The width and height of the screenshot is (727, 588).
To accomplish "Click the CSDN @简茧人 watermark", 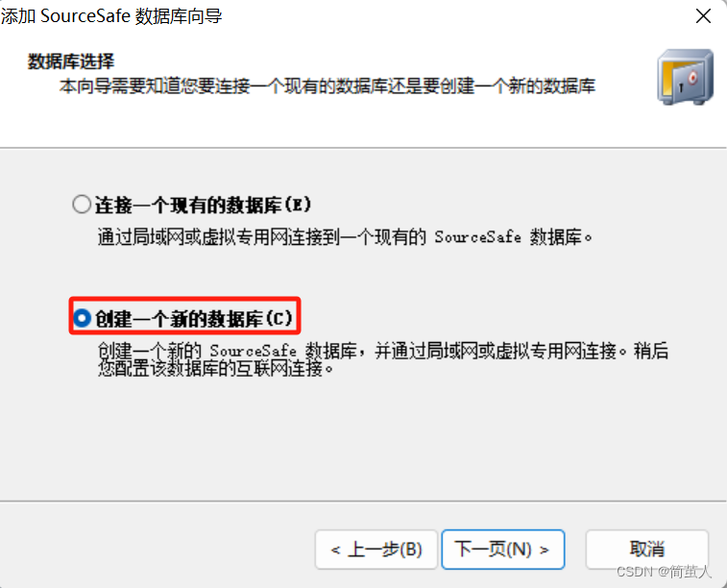I will pyautogui.click(x=664, y=572).
